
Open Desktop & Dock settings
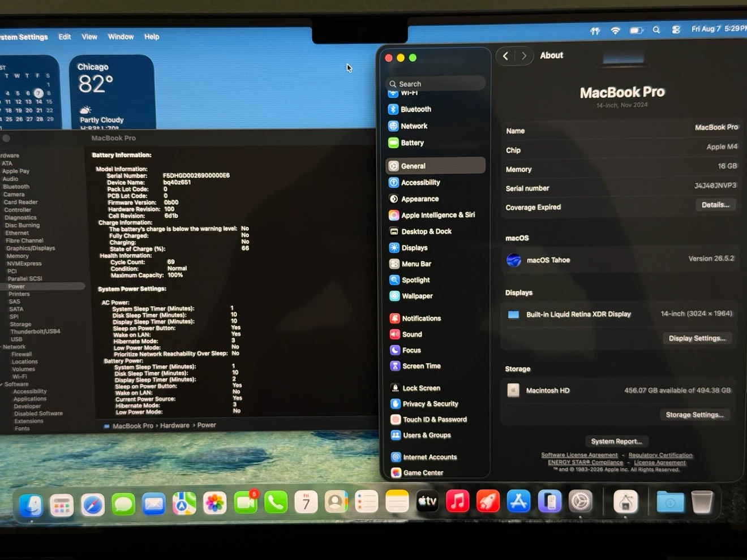436,231
